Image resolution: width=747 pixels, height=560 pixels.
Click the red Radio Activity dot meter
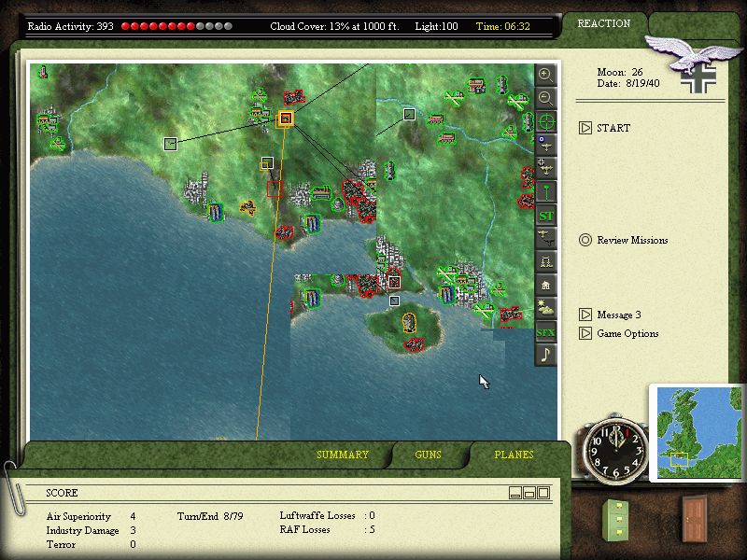tap(176, 26)
